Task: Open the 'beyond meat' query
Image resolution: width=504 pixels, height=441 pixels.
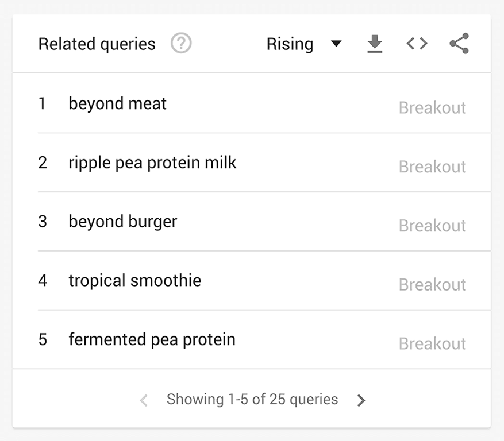Action: [118, 104]
